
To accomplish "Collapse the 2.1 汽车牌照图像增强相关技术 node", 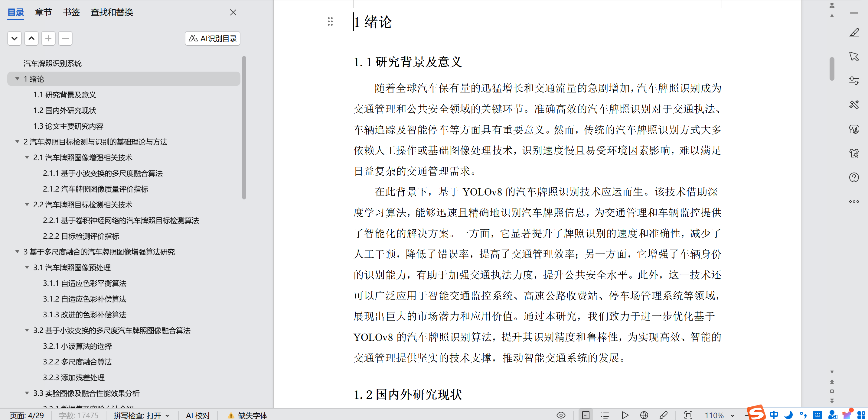I will (27, 157).
